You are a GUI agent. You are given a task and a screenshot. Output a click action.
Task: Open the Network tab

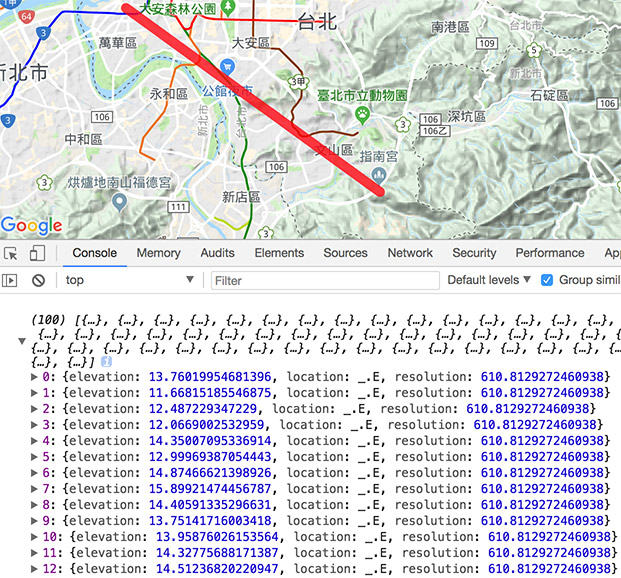410,253
